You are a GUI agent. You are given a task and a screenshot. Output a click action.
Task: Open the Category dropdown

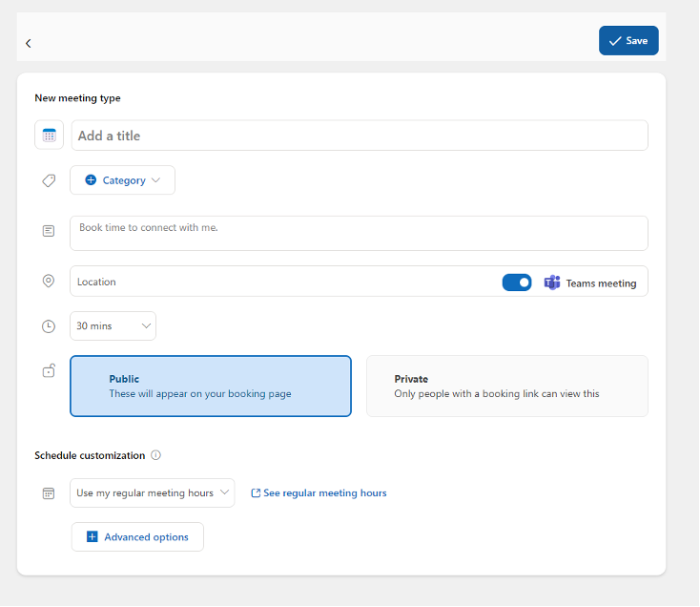[x=123, y=180]
